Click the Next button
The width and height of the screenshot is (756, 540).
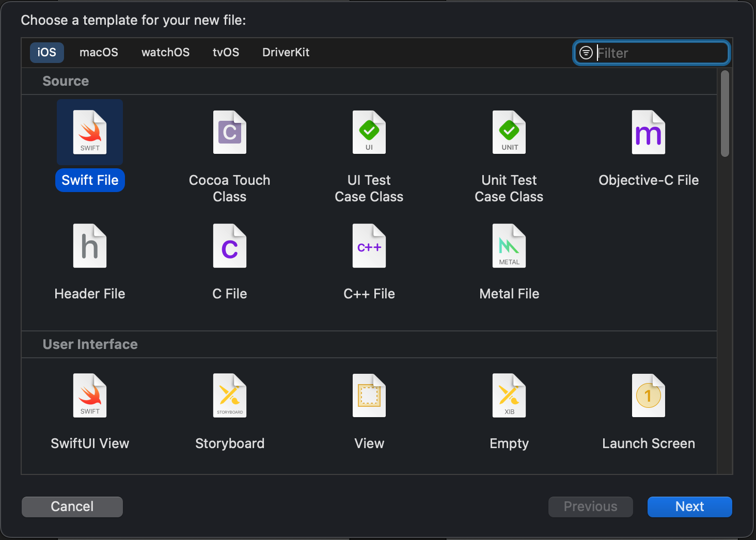click(x=690, y=506)
